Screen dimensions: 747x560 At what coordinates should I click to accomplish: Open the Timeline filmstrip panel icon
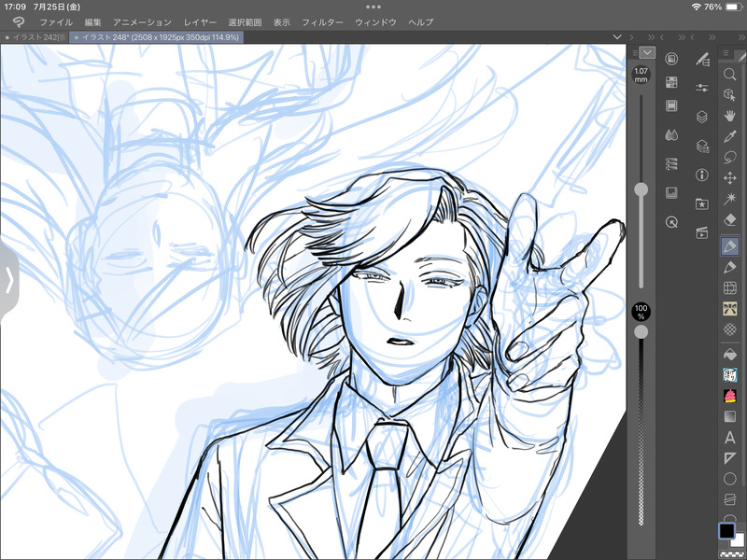[x=671, y=105]
